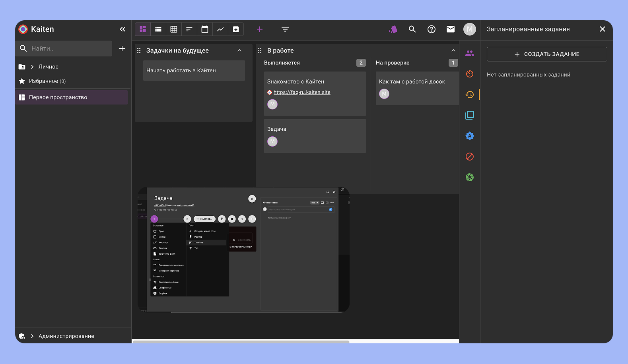
Task: Open the members icon in right sidebar
Action: (x=470, y=53)
